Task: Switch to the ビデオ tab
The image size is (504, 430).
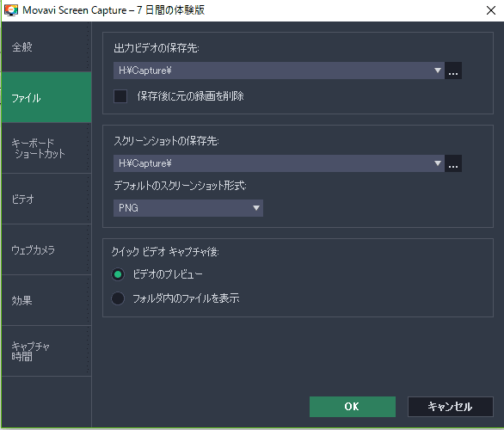Action: pyautogui.click(x=46, y=199)
